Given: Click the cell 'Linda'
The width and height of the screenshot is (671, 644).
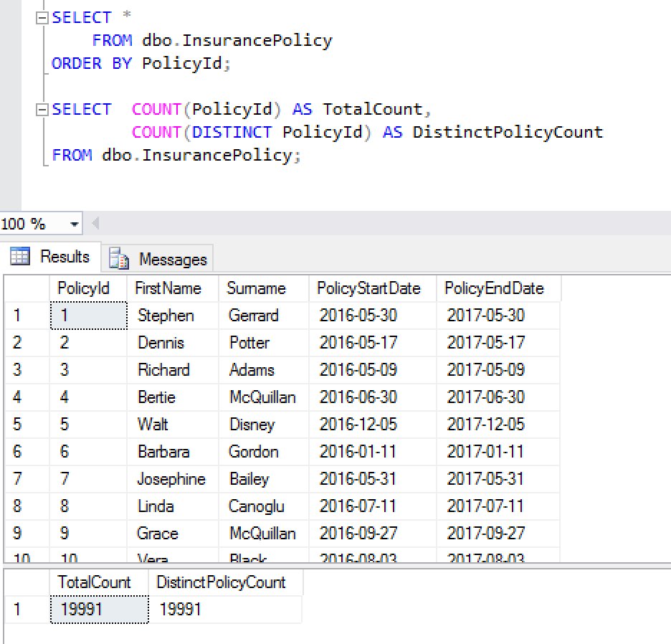Looking at the screenshot, I should [x=173, y=506].
